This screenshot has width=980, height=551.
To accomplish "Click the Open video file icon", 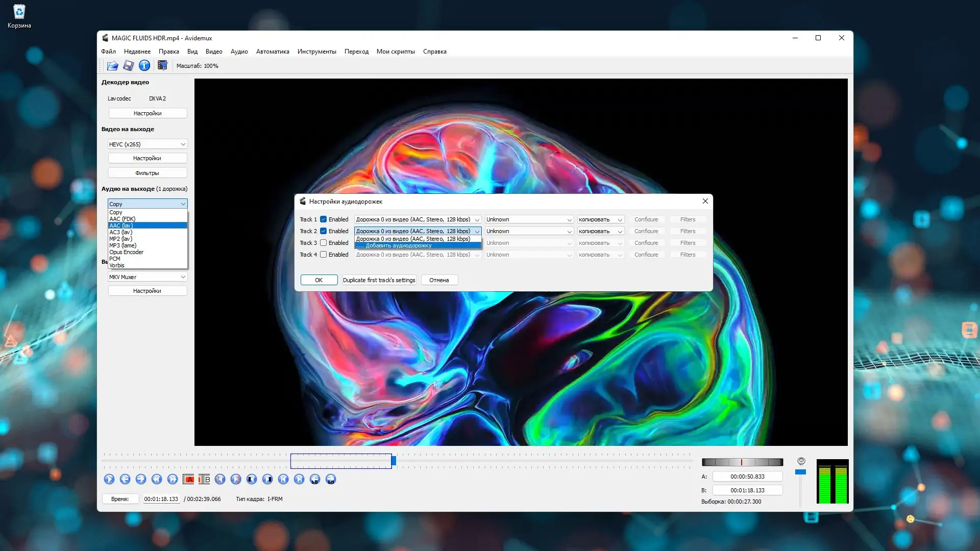I will pos(112,65).
